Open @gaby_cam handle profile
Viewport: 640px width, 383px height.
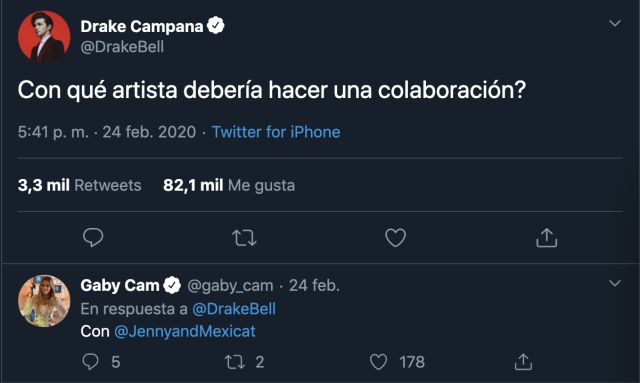pos(230,285)
